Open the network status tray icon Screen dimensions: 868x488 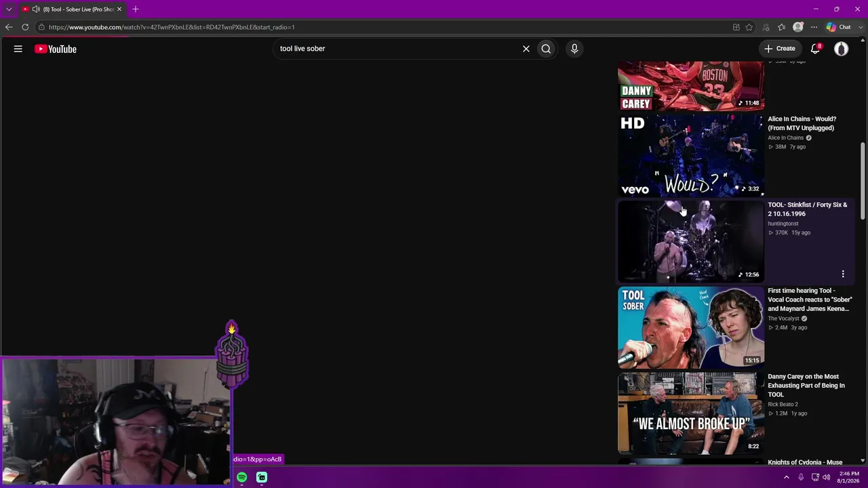815,477
